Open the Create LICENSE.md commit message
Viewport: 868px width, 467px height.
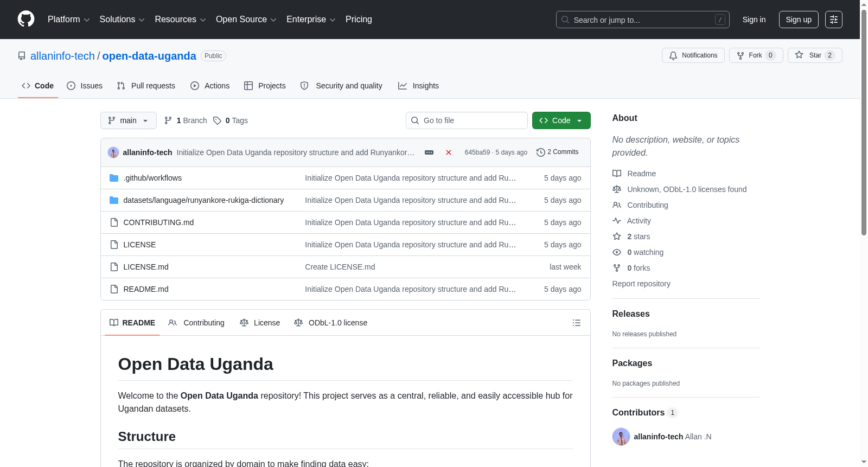[x=340, y=267]
